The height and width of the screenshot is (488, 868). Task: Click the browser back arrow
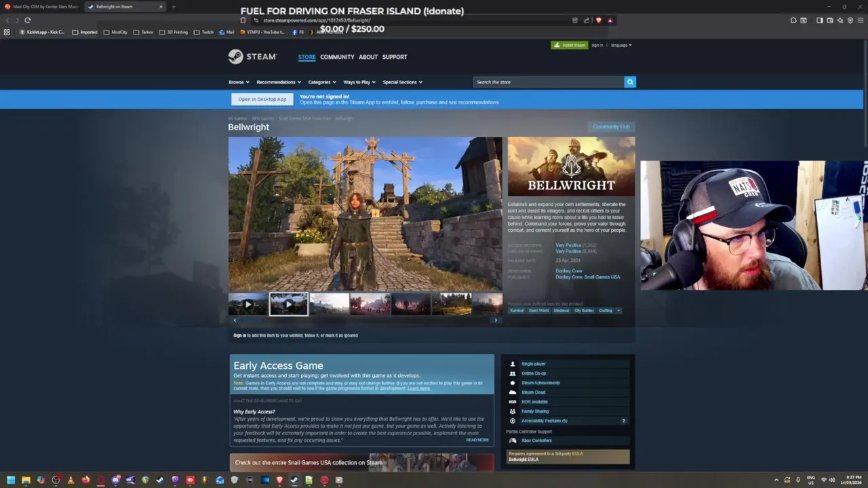pos(7,20)
